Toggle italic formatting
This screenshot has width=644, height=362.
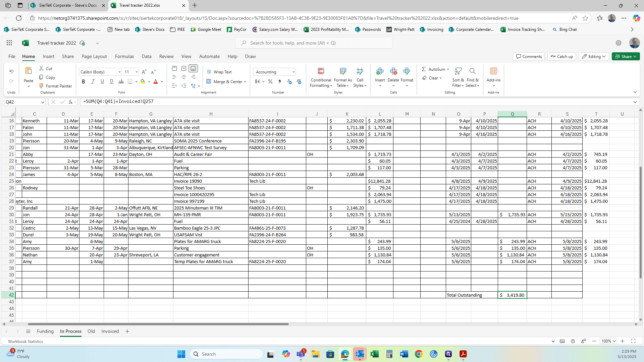point(93,81)
